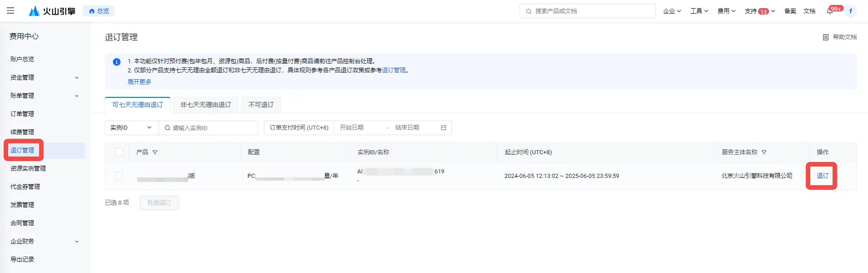The image size is (868, 273).
Task: Click the search magnifier in top bar
Action: tap(529, 11)
